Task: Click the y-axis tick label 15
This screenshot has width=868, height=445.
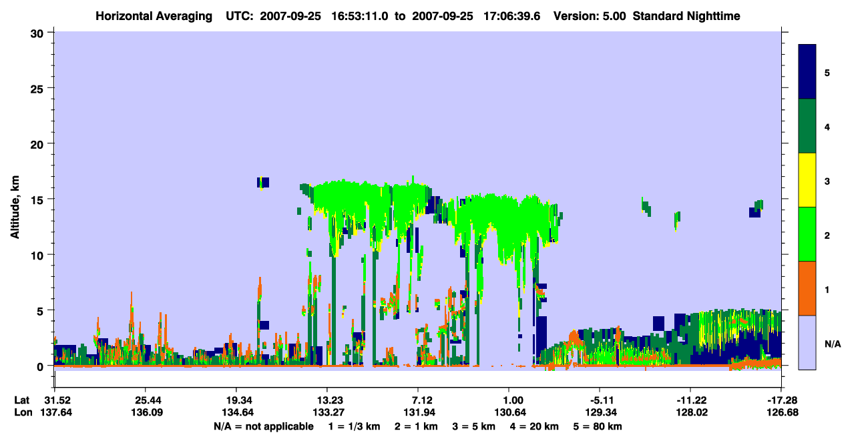Action: coord(37,199)
